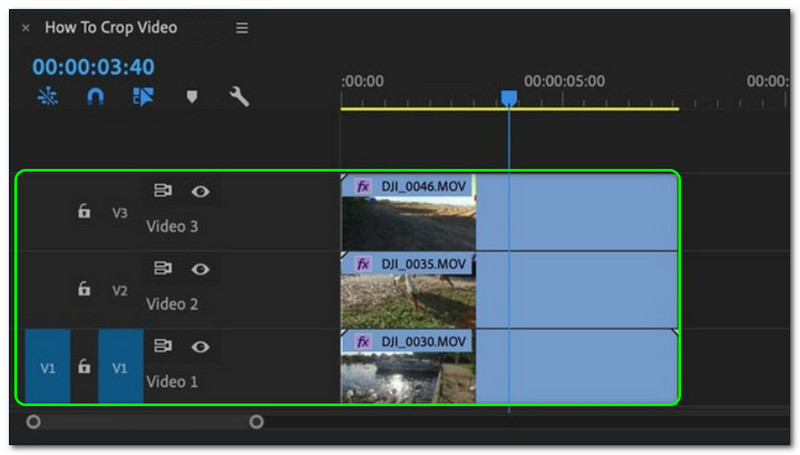Enable Snap magnet icon in timeline
Image resolution: width=800 pixels, height=455 pixels.
click(x=95, y=97)
